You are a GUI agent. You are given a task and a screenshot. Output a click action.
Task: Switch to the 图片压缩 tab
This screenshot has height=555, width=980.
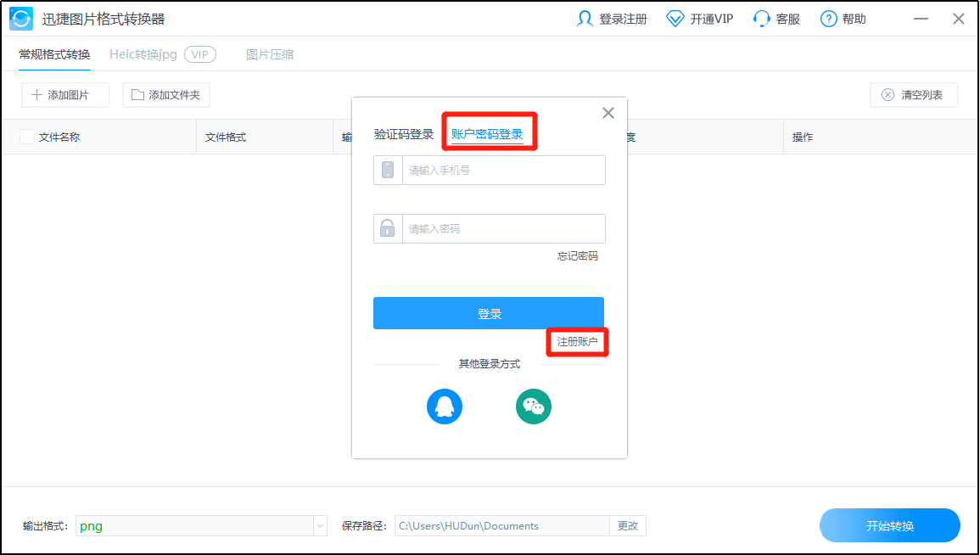tap(269, 54)
